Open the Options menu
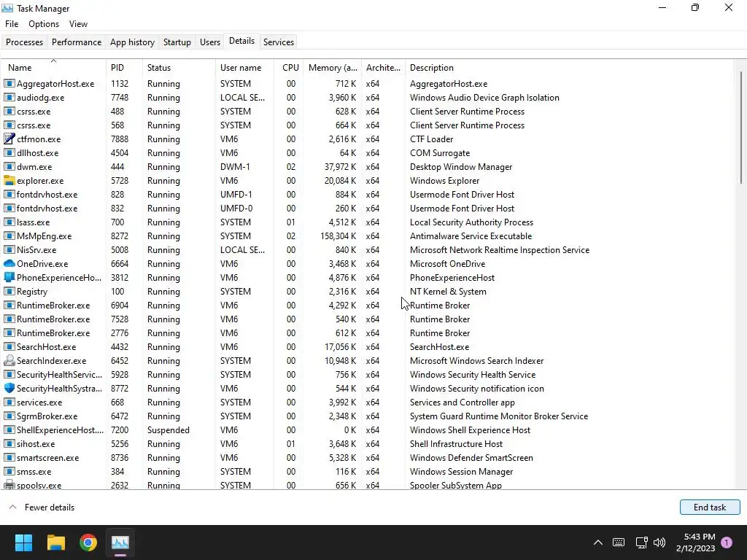The image size is (747, 560). [x=44, y=24]
